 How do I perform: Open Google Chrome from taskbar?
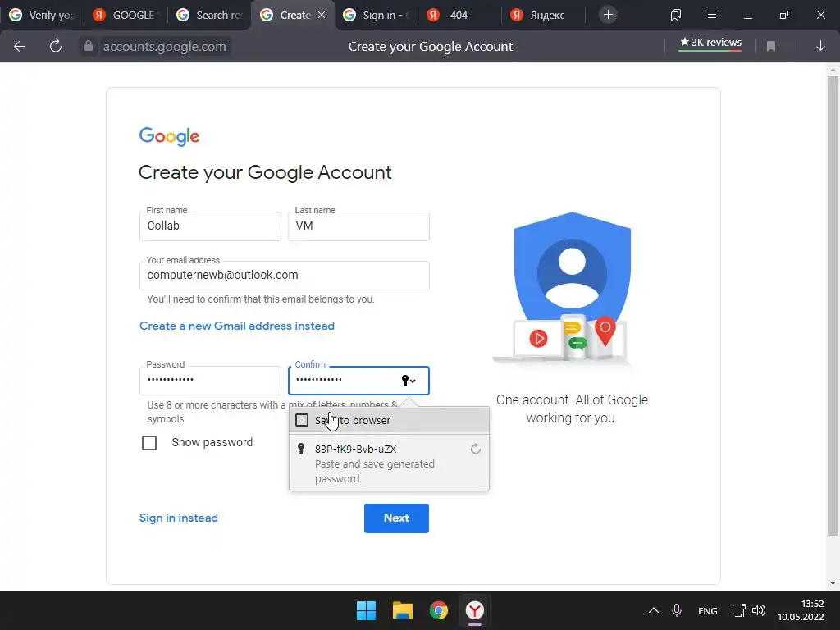[x=439, y=610]
